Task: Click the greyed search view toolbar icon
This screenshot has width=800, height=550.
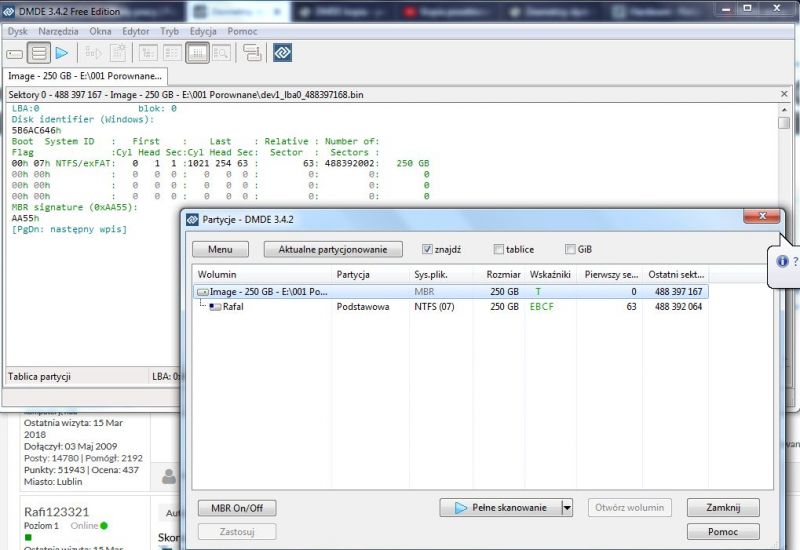Action: pyautogui.click(x=221, y=53)
